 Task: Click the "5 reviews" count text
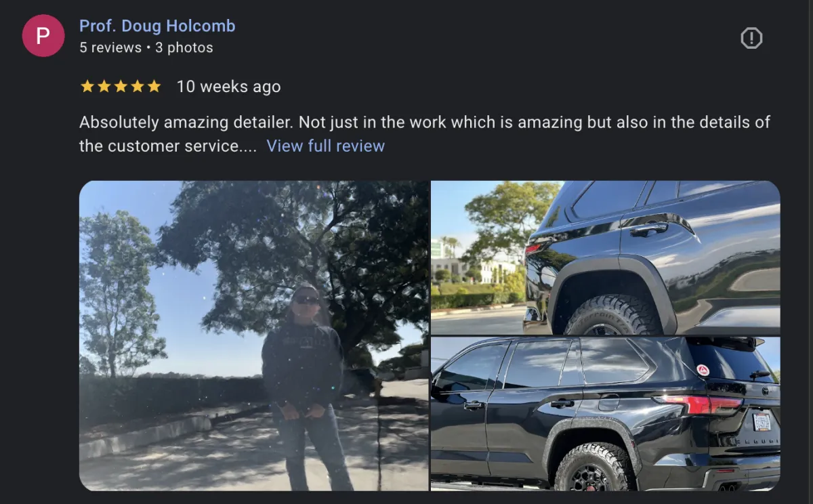pos(110,47)
